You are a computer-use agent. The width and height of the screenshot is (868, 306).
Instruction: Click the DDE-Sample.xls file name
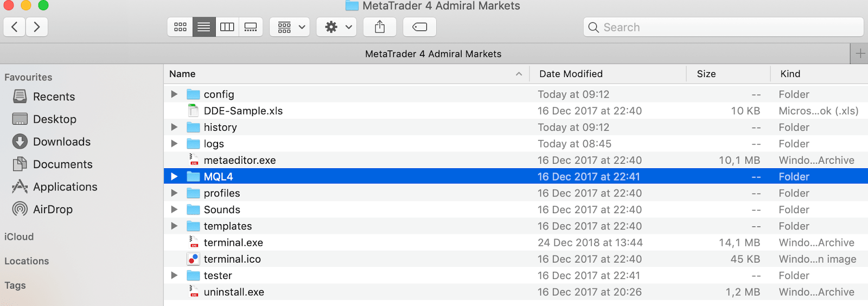(244, 111)
